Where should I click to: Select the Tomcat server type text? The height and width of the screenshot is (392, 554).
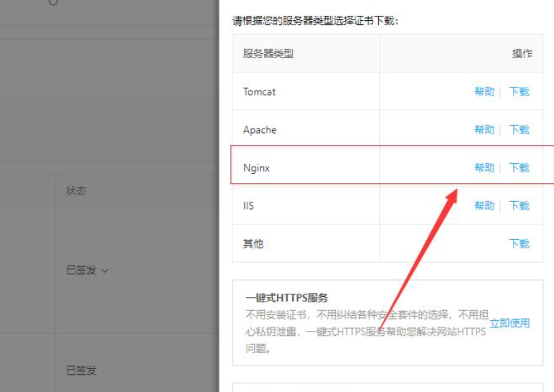[259, 92]
